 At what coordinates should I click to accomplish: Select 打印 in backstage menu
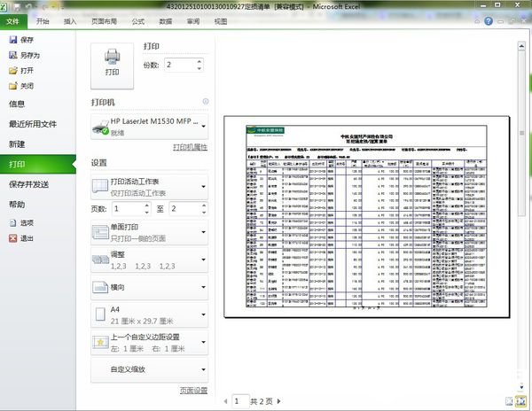(x=38, y=165)
